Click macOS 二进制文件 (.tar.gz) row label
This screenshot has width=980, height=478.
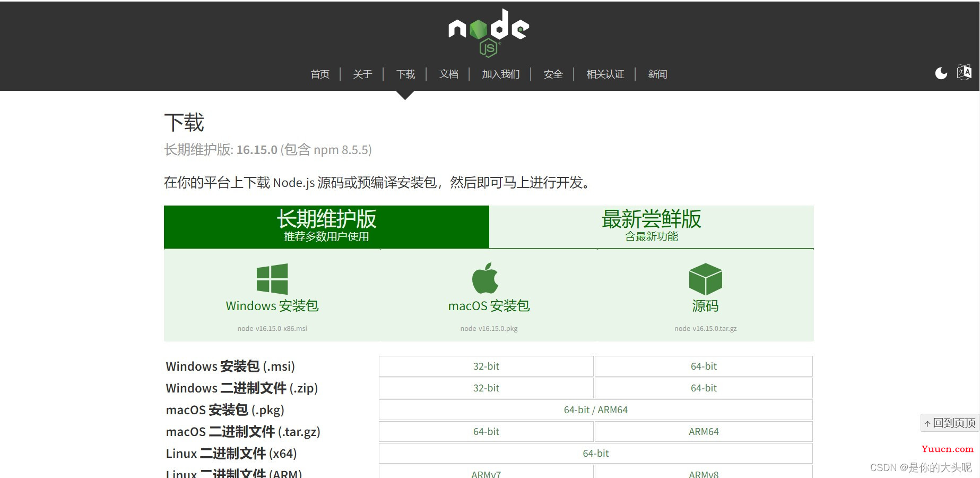pos(243,432)
